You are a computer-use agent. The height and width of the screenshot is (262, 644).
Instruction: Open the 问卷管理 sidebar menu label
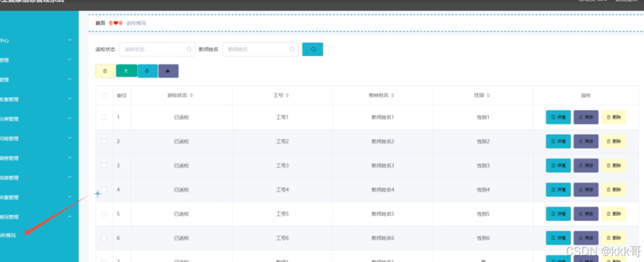[x=9, y=139]
